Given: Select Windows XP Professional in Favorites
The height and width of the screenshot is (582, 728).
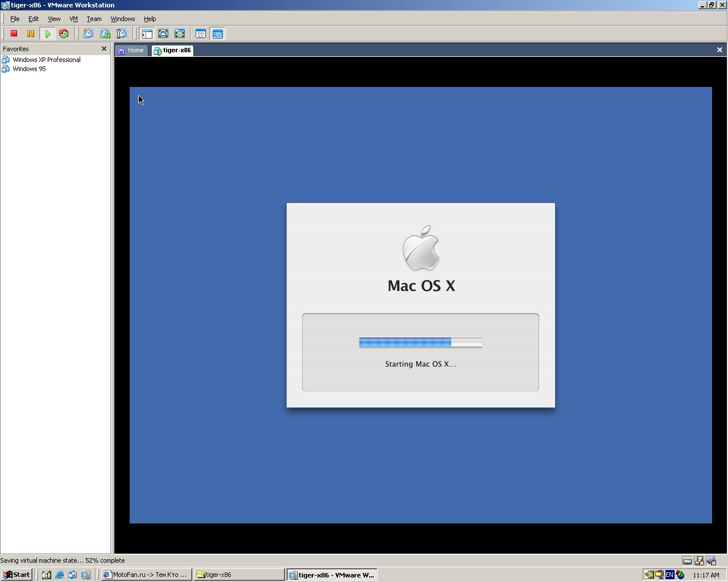Looking at the screenshot, I should tap(41, 60).
